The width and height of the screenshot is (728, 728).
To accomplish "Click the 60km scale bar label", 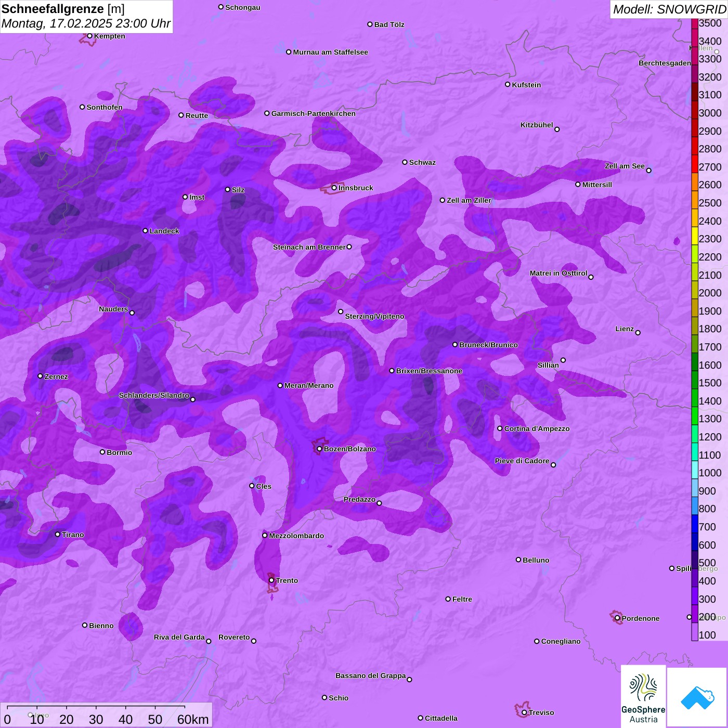I will pos(193,719).
